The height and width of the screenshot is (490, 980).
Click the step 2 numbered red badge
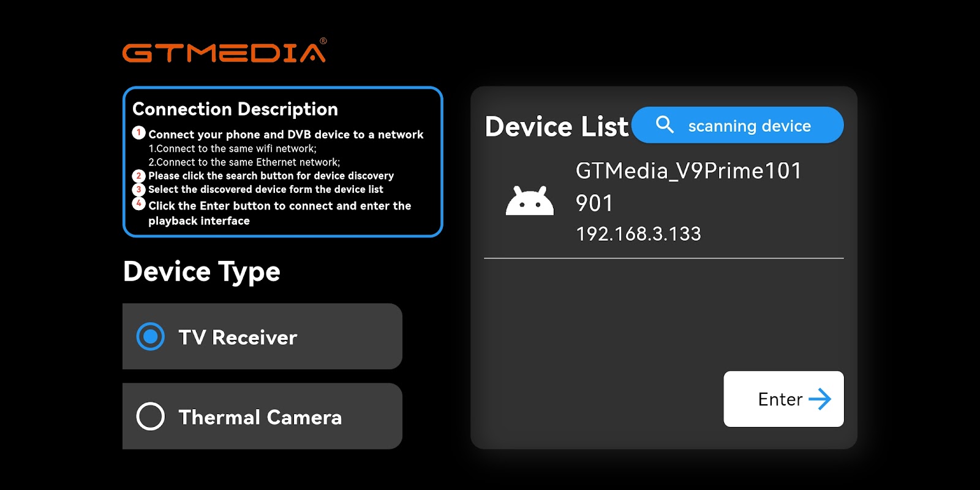coord(139,176)
